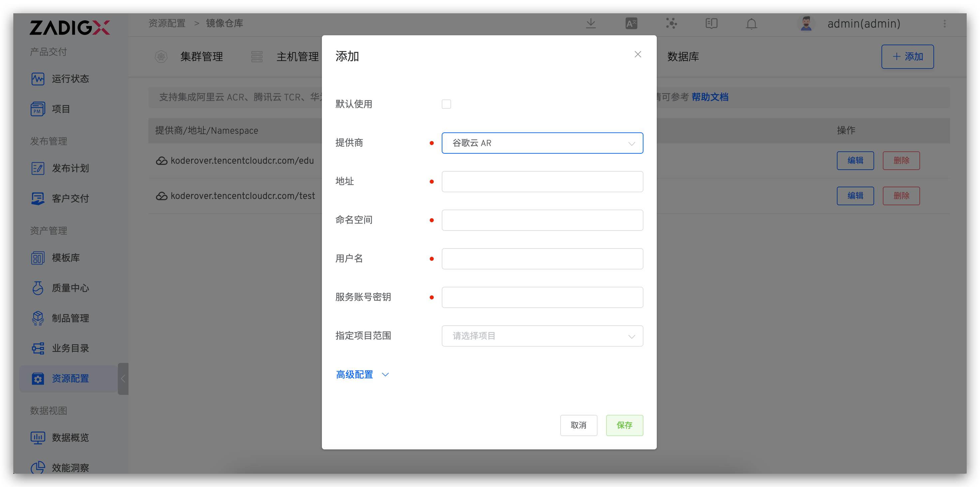Click the admin user avatar
The width and height of the screenshot is (980, 487).
806,24
